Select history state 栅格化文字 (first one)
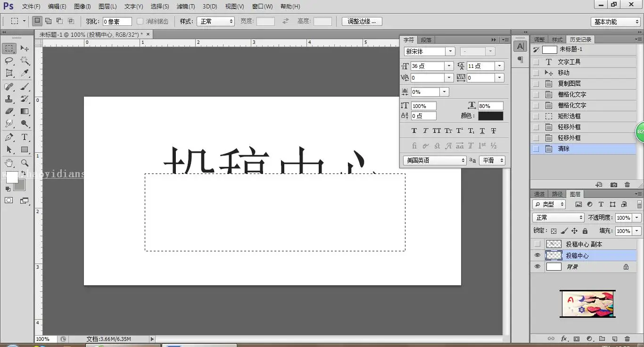Viewport: 644px width, 347px height. tap(584, 94)
